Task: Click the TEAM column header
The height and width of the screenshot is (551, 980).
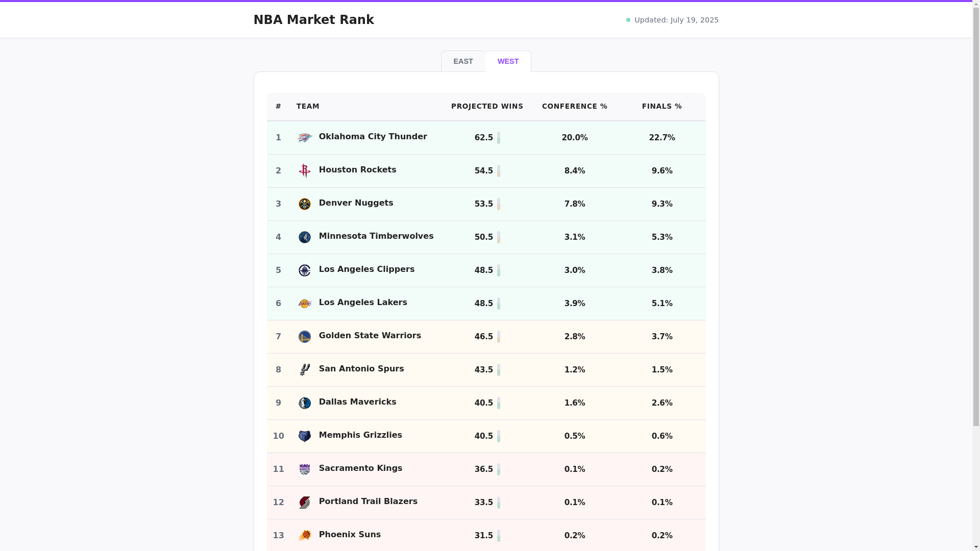Action: tap(308, 106)
